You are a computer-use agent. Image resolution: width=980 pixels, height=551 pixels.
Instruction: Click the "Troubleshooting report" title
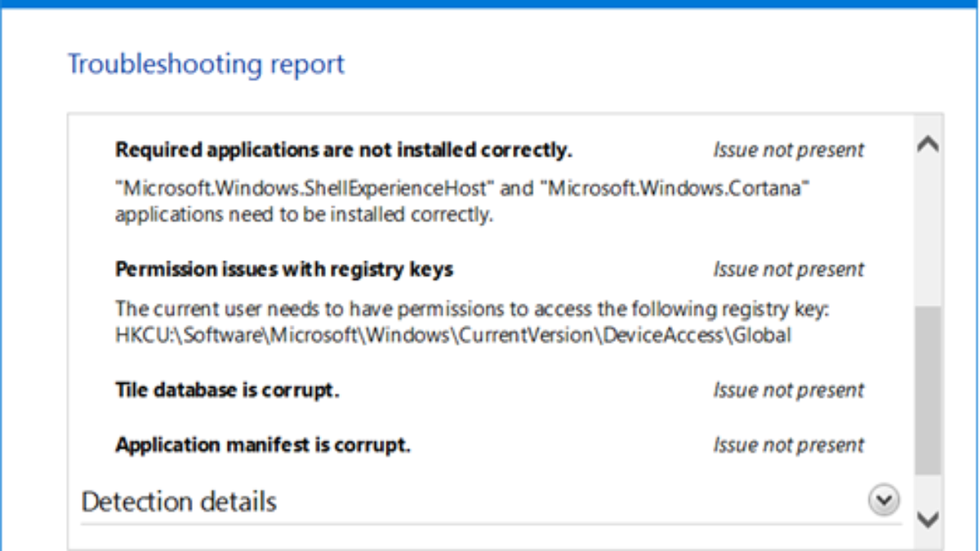(206, 64)
